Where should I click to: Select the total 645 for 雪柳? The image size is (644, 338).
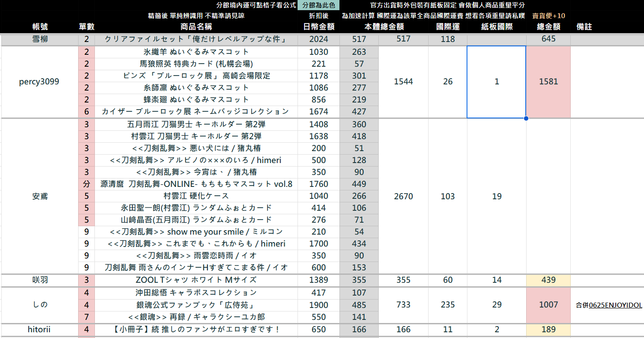click(x=548, y=39)
